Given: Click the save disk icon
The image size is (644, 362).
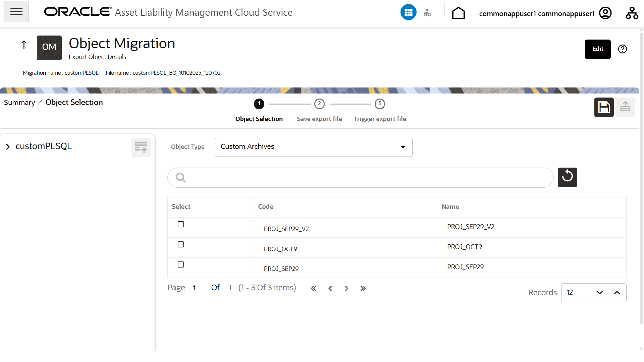Looking at the screenshot, I should 604,107.
